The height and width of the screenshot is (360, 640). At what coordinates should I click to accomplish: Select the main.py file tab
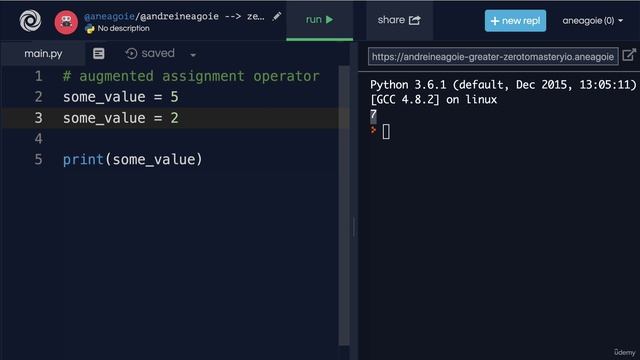tap(43, 53)
